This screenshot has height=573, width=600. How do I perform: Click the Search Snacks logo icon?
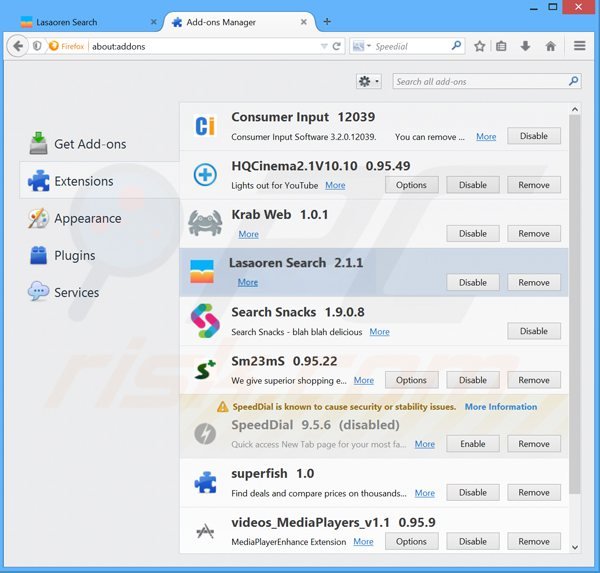[x=205, y=321]
